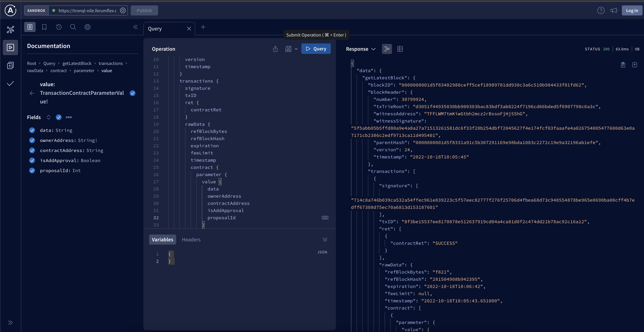This screenshot has height=332, width=644.
Task: Switch to the Headers tab
Action: pyautogui.click(x=191, y=240)
